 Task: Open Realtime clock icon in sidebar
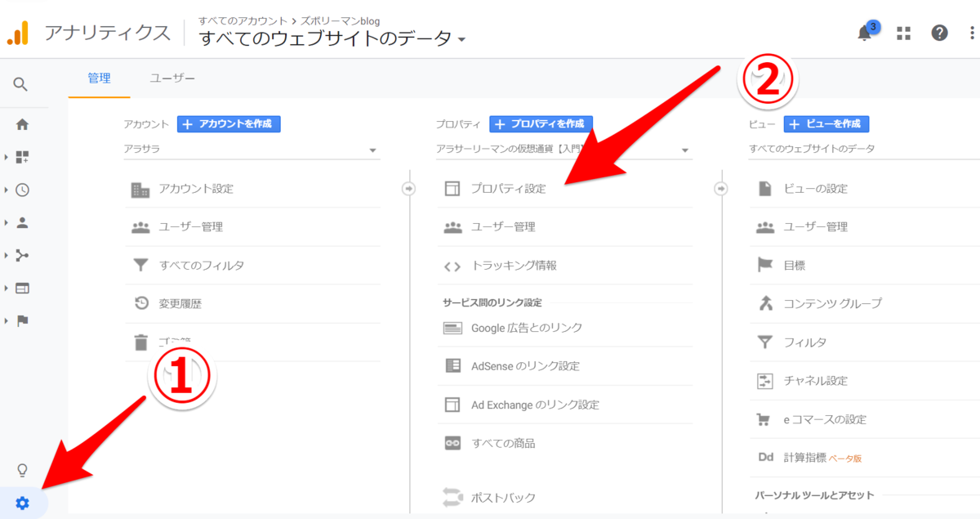[22, 190]
